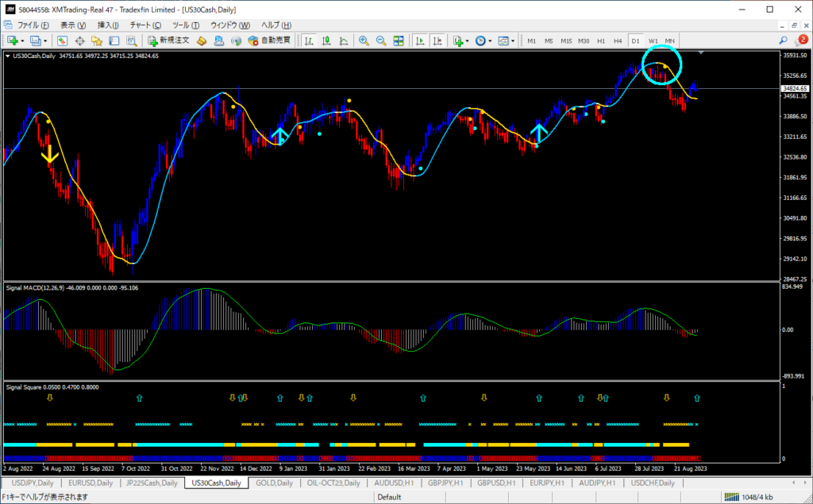Open the new chart toolbar icon
813x504 pixels.
pos(13,41)
